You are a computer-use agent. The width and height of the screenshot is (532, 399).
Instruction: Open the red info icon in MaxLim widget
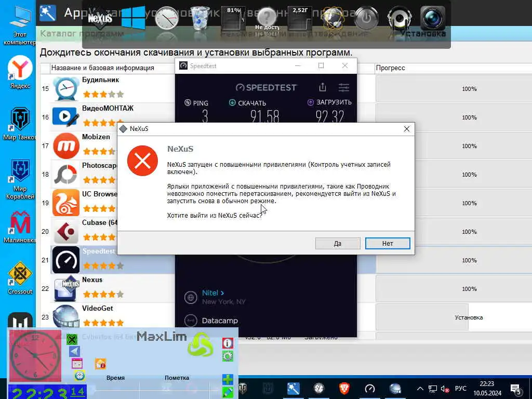tap(228, 343)
